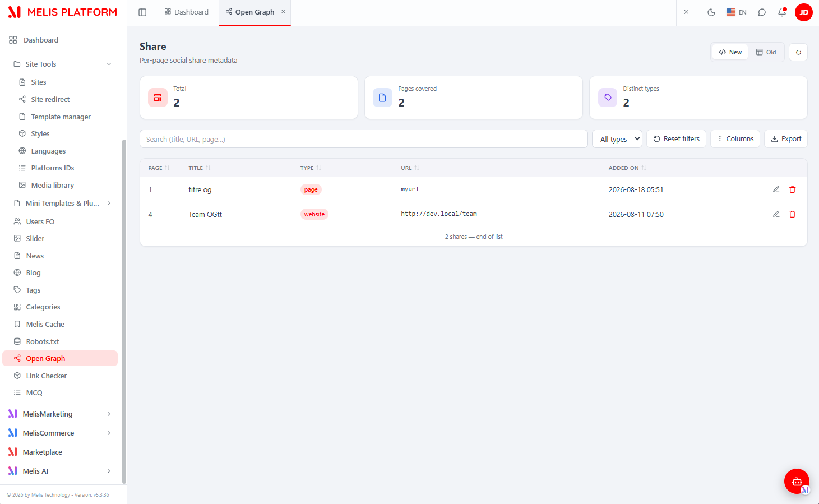Close the Open Graph tab
819x504 pixels.
tap(283, 12)
